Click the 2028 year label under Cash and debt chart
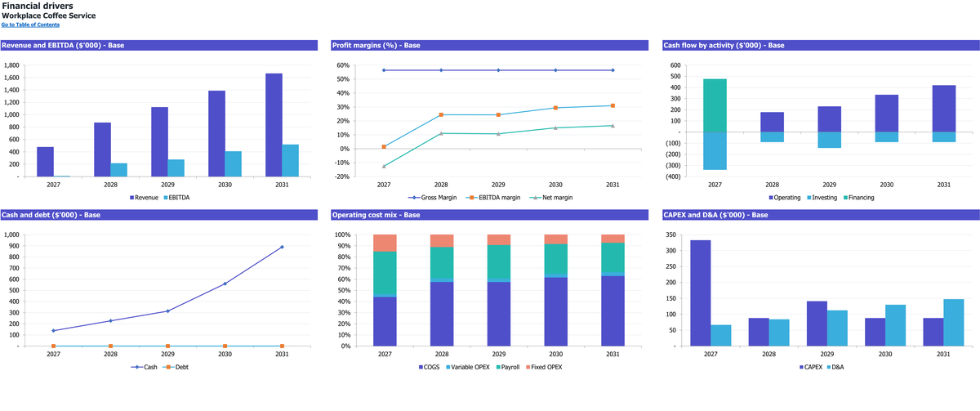This screenshot has width=980, height=411. (110, 355)
